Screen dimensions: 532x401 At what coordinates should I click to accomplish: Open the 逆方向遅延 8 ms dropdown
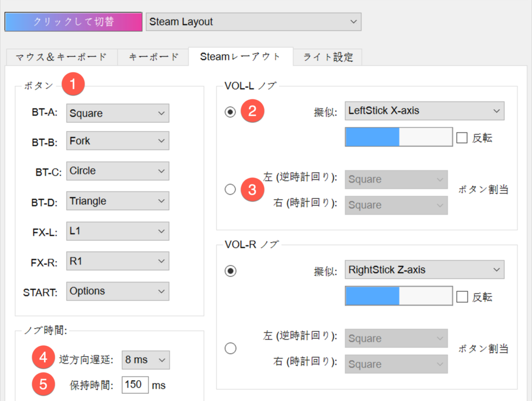coord(145,360)
